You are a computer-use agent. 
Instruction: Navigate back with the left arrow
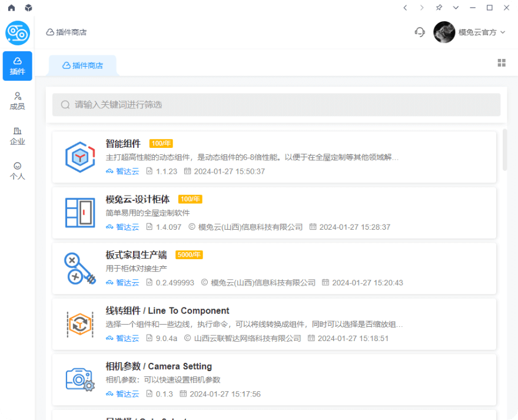click(x=405, y=8)
